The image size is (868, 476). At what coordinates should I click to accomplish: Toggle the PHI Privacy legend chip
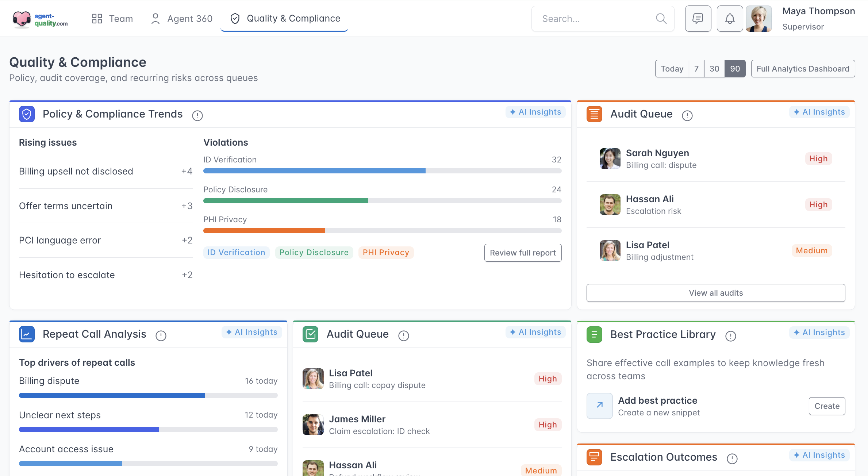click(x=385, y=253)
